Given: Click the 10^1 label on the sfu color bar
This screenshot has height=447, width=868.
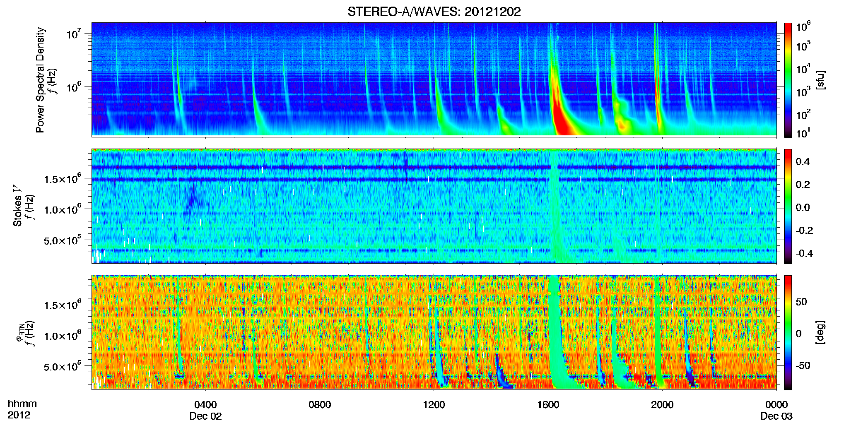Looking at the screenshot, I should [x=803, y=133].
